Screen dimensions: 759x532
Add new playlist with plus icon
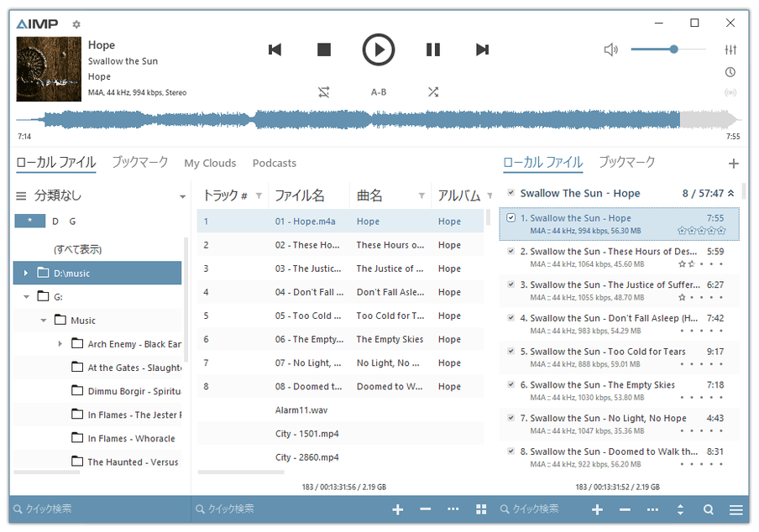[x=733, y=164]
